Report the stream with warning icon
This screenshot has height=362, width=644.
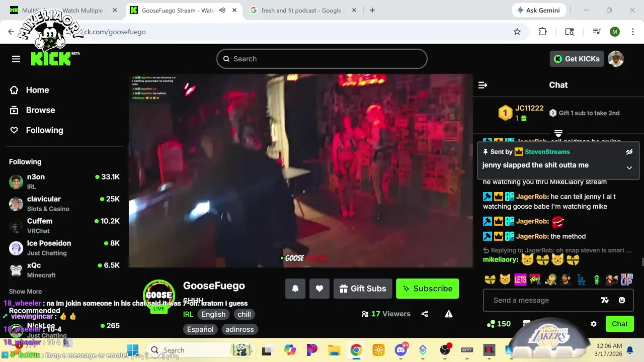[x=449, y=314]
